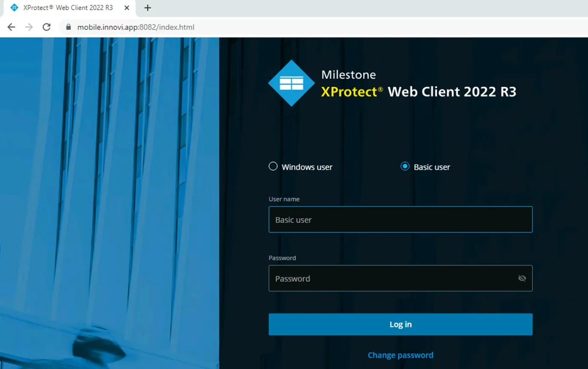View site security lock information
This screenshot has width=588, height=369.
tap(68, 27)
